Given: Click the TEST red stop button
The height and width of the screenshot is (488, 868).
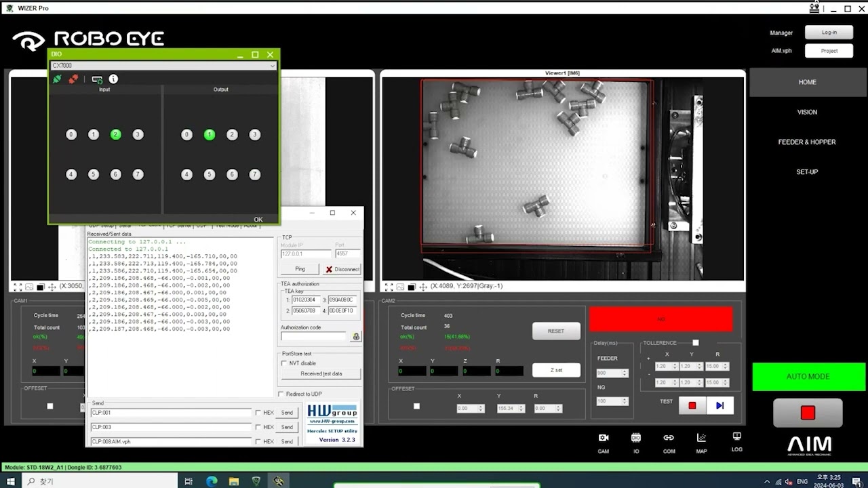Looking at the screenshot, I should click(692, 405).
